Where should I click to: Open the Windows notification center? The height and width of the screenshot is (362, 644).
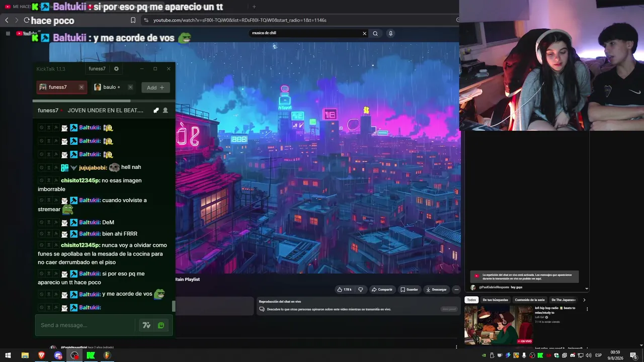(x=633, y=355)
